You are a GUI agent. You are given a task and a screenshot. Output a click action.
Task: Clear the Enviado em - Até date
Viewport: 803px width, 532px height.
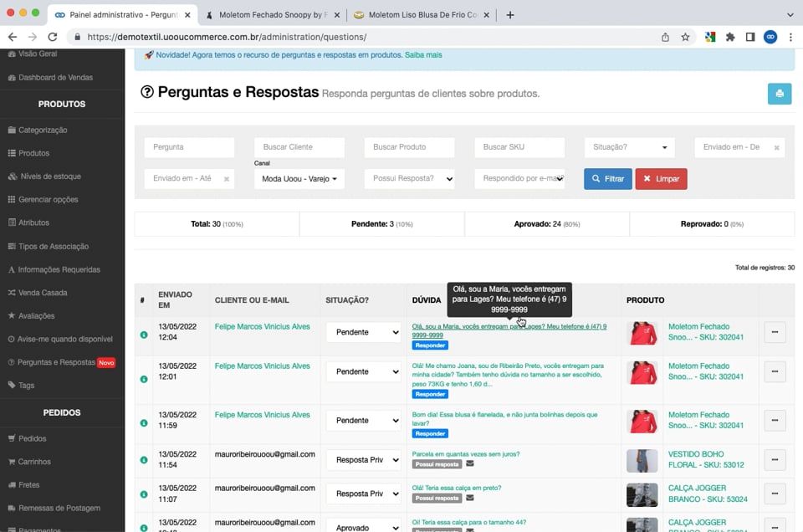[227, 179]
